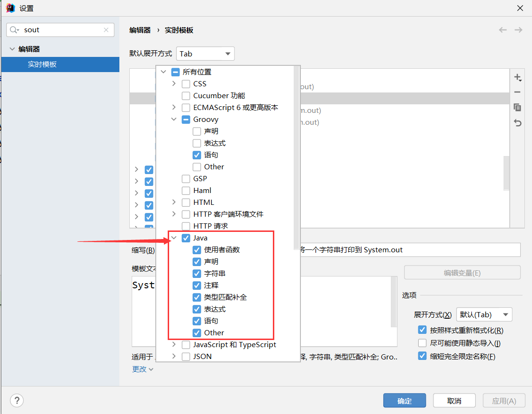Confirm settings with the 确定 button
This screenshot has width=532, height=414.
(405, 400)
